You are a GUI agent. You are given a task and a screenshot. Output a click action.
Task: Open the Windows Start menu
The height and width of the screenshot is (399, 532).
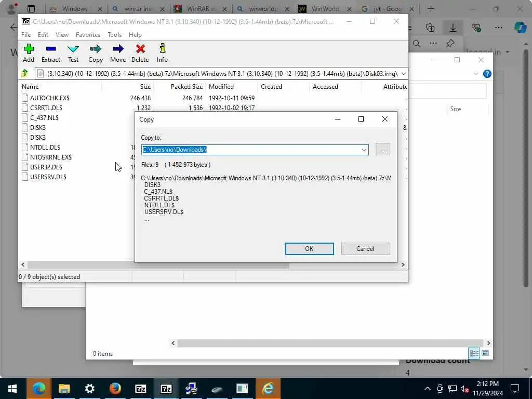[12, 389]
